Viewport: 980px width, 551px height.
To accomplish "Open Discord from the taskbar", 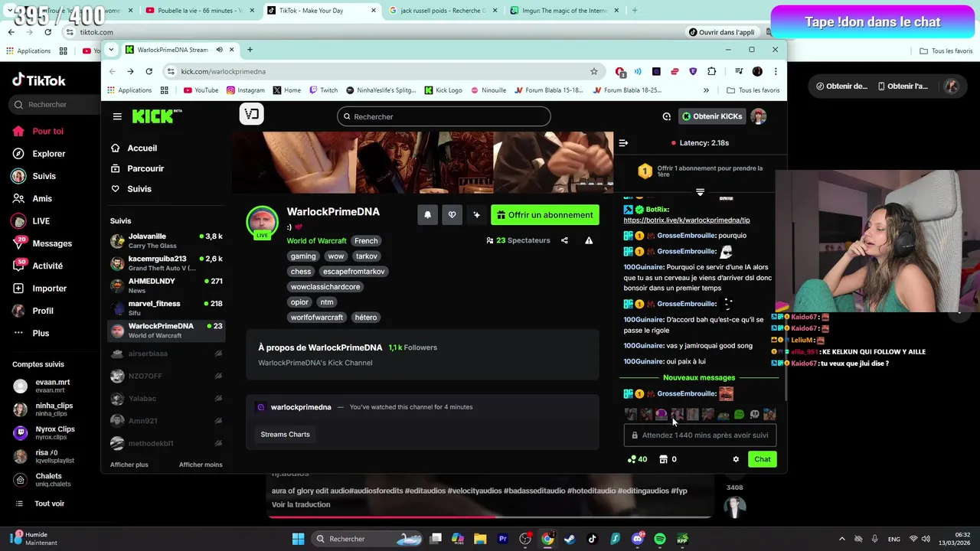I will point(638,539).
